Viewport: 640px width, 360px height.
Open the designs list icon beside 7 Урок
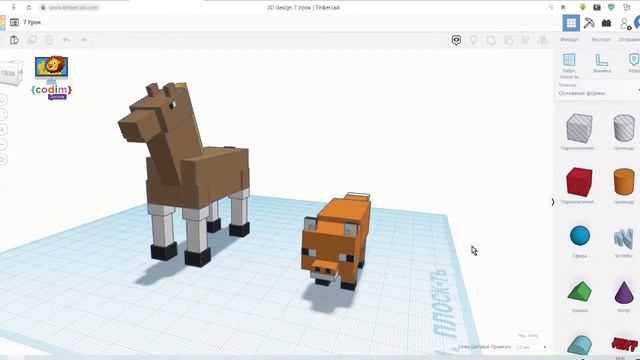click(14, 22)
